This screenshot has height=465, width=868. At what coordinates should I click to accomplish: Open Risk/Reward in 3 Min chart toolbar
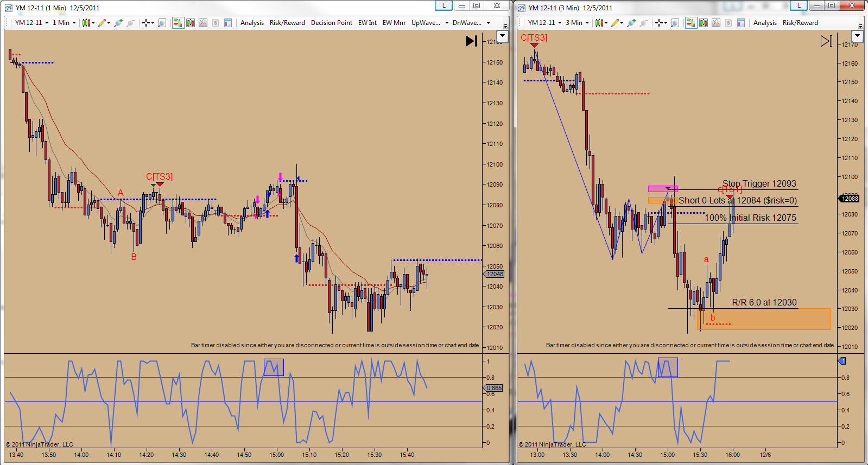point(800,23)
